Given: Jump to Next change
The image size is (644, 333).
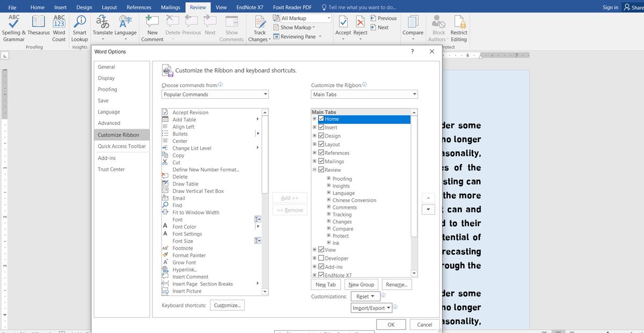Looking at the screenshot, I should point(379,27).
